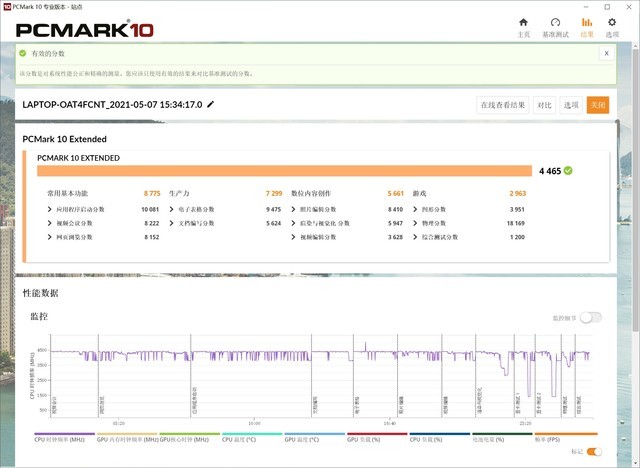Toggle 帧率 (FPS) legend line

click(566, 438)
